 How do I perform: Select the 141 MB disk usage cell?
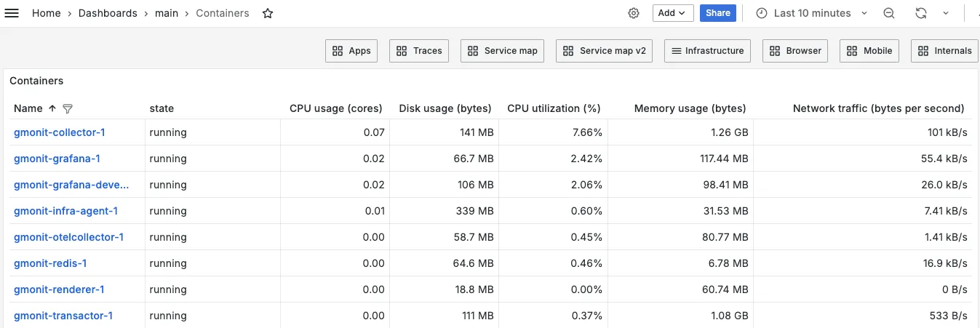pos(444,132)
